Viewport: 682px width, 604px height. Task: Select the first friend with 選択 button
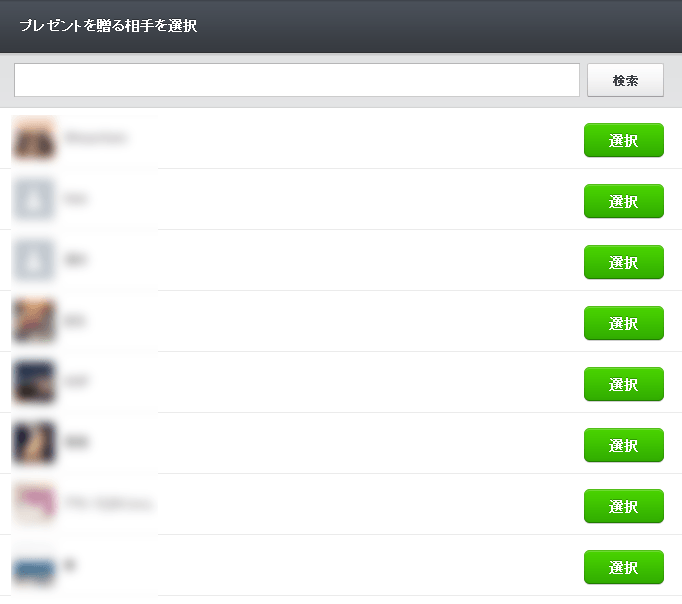624,140
